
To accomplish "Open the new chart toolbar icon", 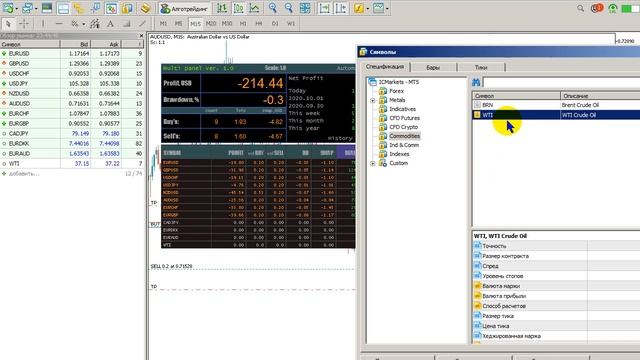I will (x=8, y=8).
